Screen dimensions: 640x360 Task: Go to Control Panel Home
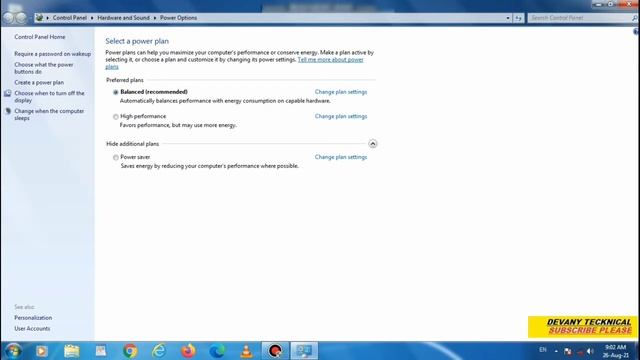pyautogui.click(x=40, y=37)
